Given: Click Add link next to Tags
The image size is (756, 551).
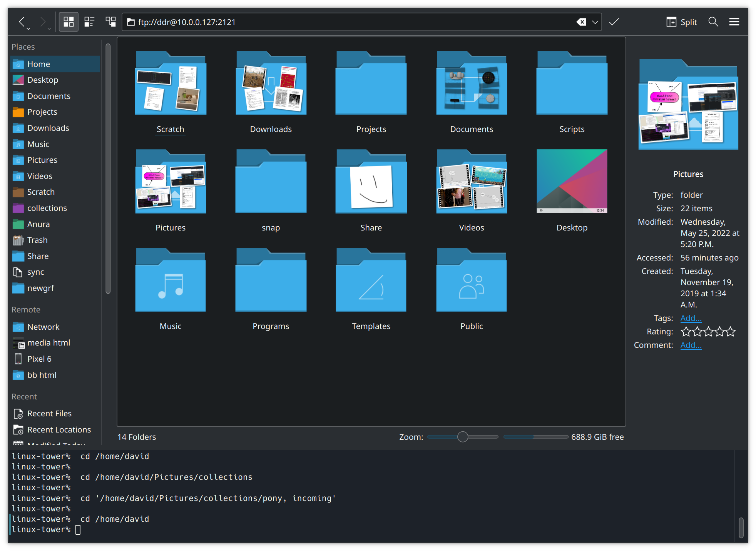Looking at the screenshot, I should point(691,318).
